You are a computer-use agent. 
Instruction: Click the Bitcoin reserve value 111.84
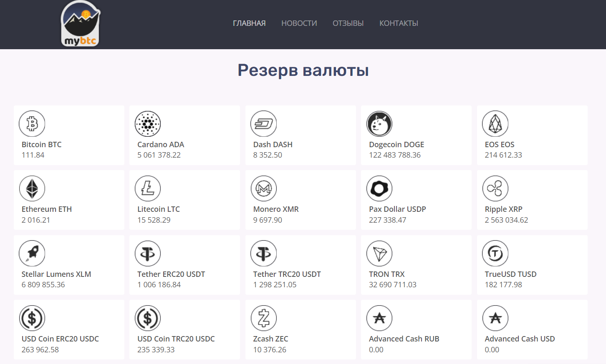pos(33,155)
